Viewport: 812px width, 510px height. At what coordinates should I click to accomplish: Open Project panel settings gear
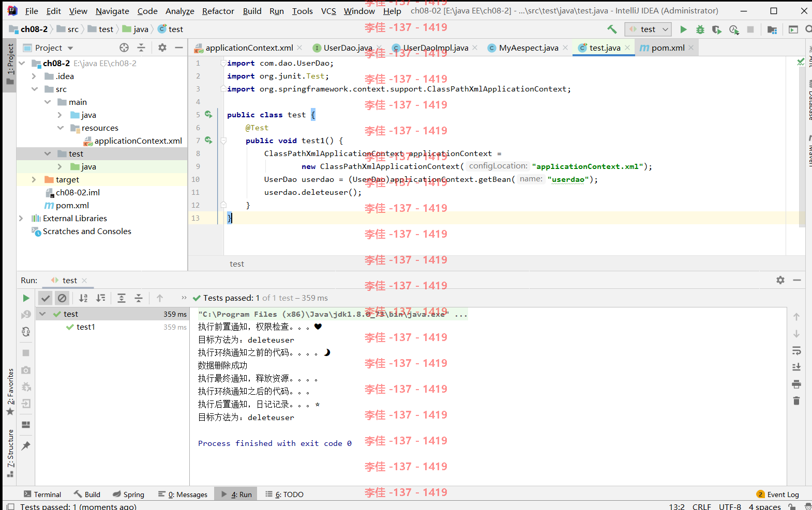(x=162, y=48)
